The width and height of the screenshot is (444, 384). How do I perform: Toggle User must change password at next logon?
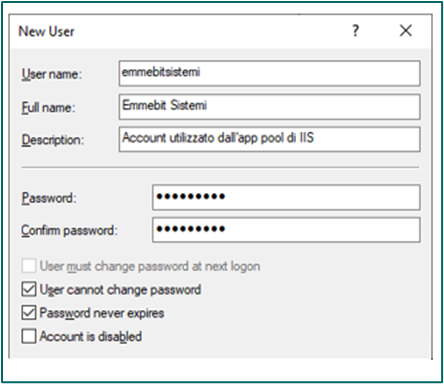pyautogui.click(x=29, y=266)
